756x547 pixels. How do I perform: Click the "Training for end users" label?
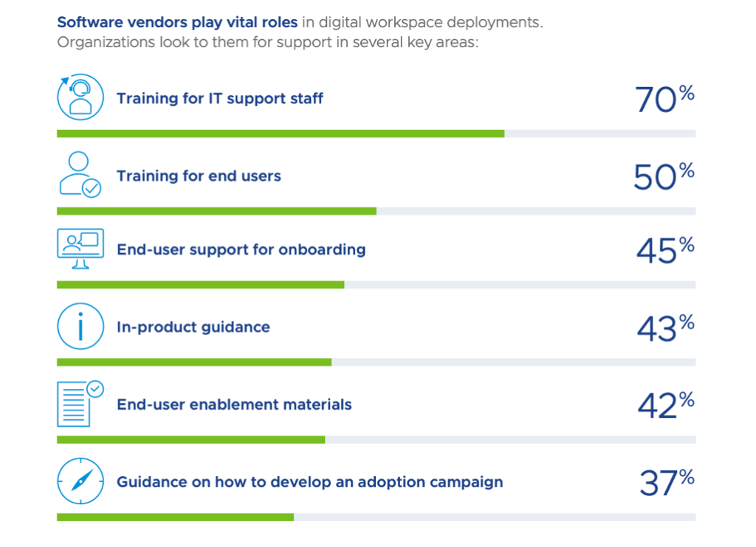click(x=199, y=176)
